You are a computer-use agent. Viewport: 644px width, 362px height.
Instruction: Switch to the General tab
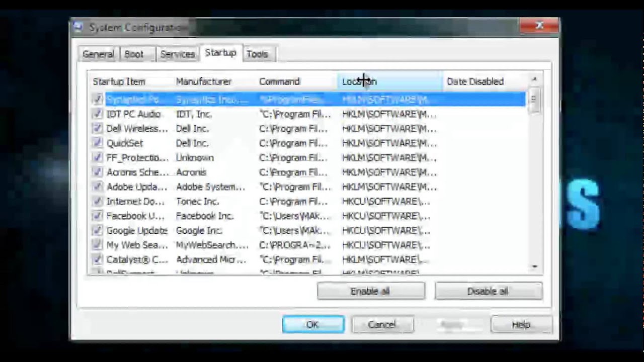[98, 54]
